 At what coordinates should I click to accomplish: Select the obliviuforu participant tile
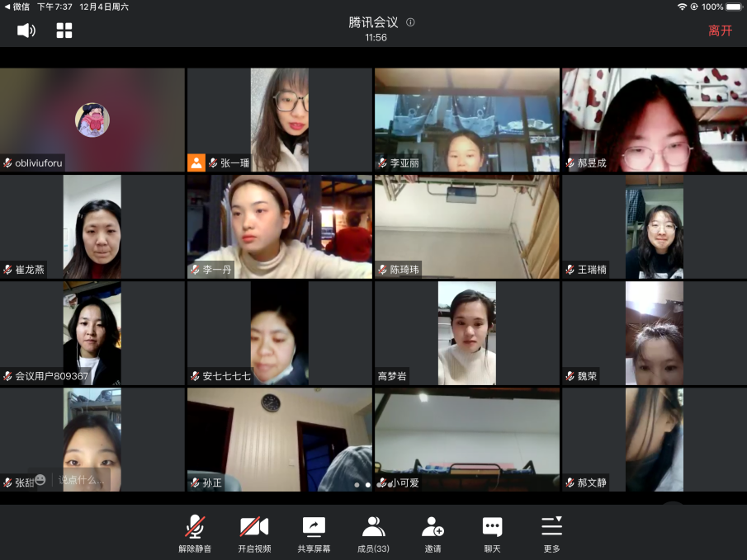click(x=92, y=120)
